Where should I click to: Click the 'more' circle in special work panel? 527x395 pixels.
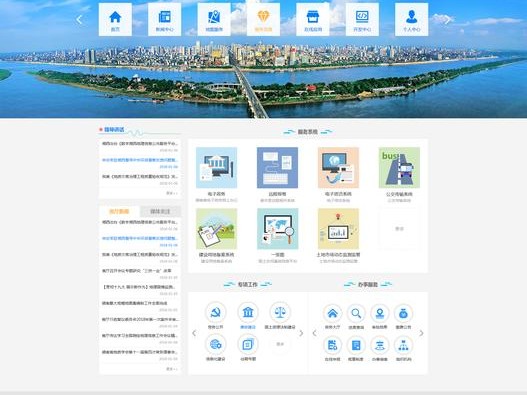(x=280, y=344)
